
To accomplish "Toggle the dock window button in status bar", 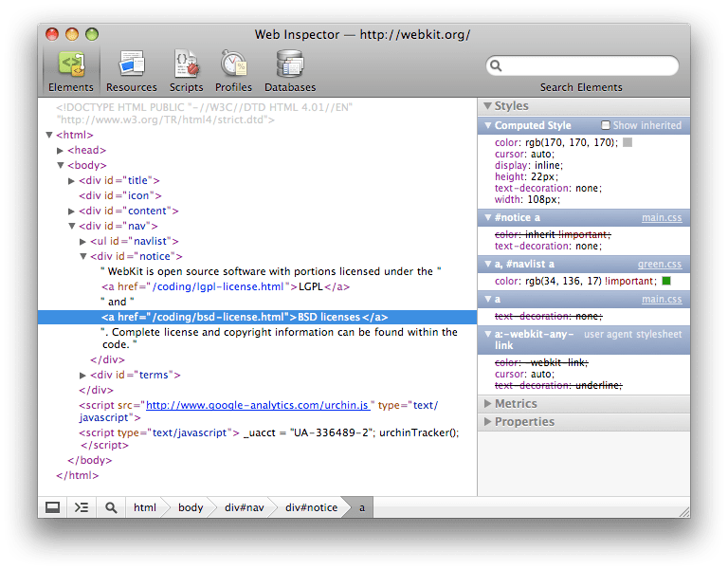I will click(x=52, y=507).
